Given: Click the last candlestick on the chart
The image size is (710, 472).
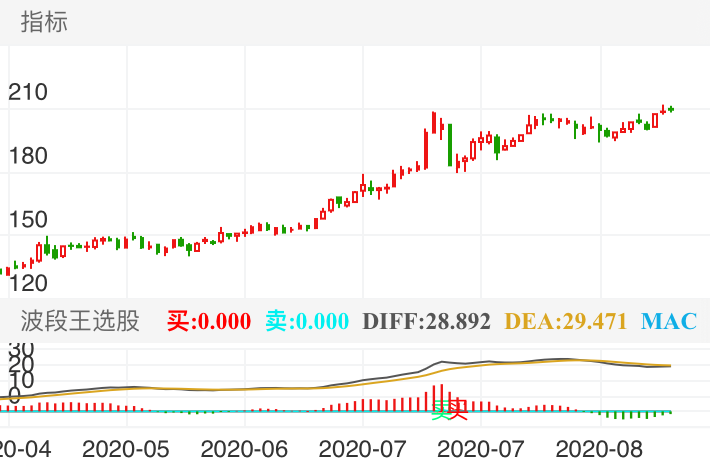Looking at the screenshot, I should (671, 108).
